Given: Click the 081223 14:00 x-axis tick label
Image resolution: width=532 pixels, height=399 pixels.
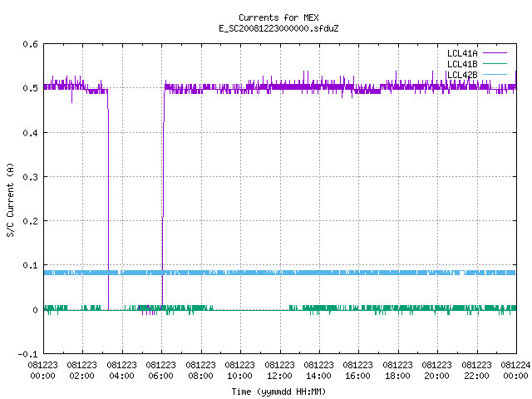Looking at the screenshot, I should coord(319,370).
